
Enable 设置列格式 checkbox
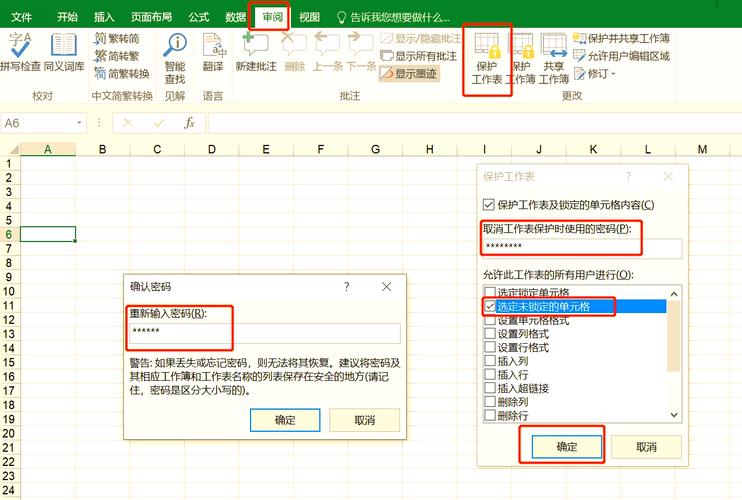coord(490,333)
